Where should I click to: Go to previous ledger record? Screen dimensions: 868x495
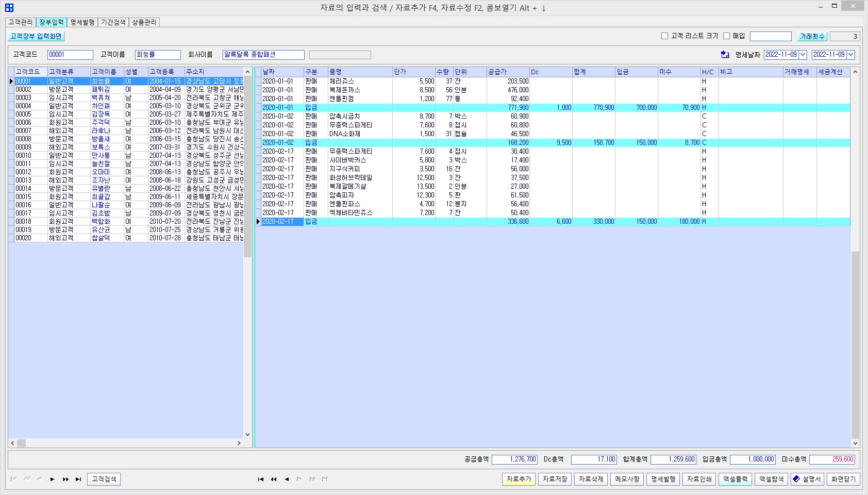[x=287, y=479]
